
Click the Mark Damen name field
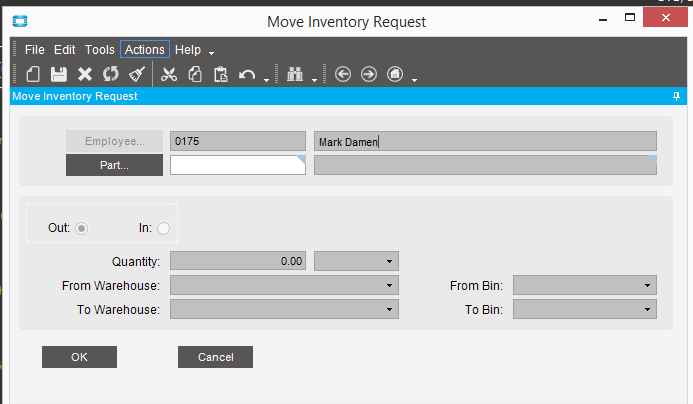pos(485,141)
